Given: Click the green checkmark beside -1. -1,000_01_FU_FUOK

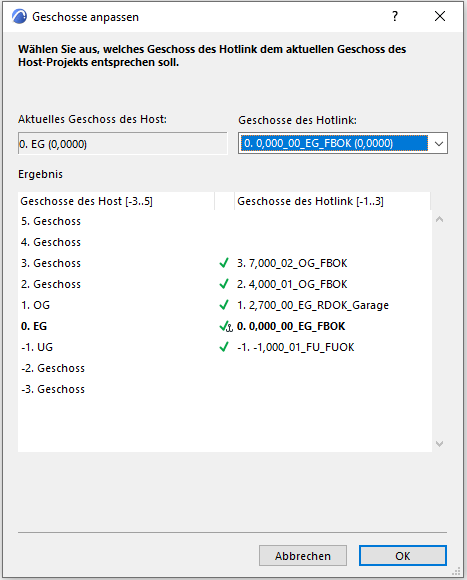Looking at the screenshot, I should [x=224, y=347].
